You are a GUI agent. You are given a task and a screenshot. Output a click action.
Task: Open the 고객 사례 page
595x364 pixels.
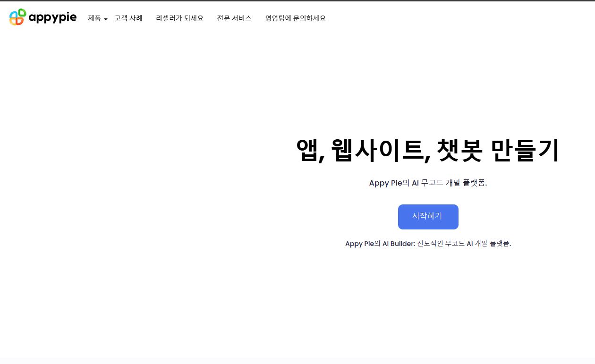(128, 18)
